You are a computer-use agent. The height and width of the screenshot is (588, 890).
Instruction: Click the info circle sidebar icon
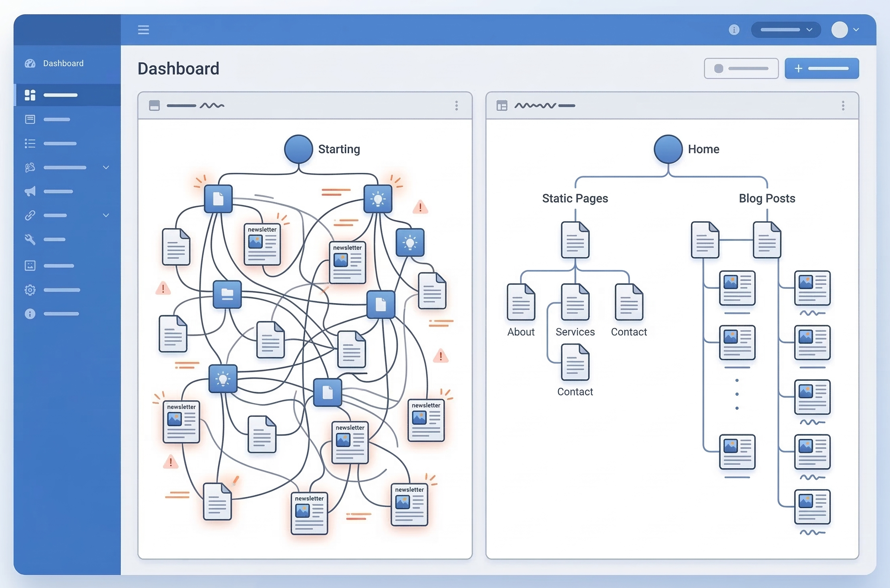[x=30, y=314]
